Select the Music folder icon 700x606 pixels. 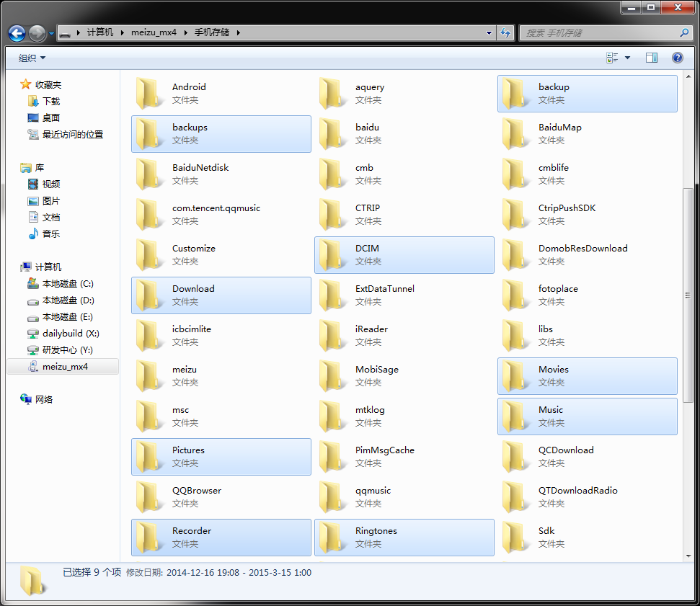click(514, 416)
